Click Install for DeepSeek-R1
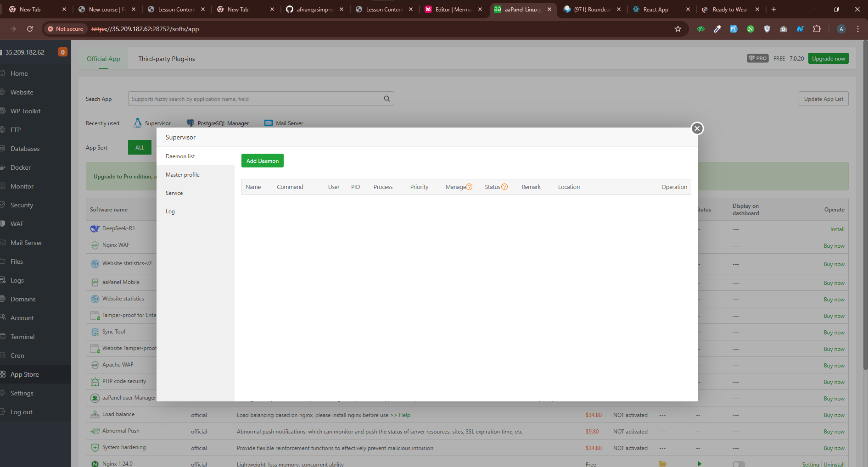Image resolution: width=868 pixels, height=467 pixels. (837, 229)
